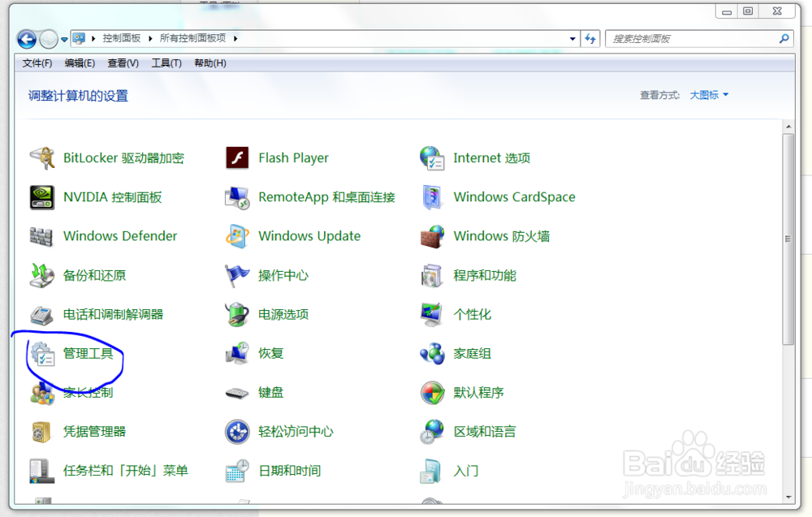Open Windows Update icon
812x517 pixels.
coord(237,236)
